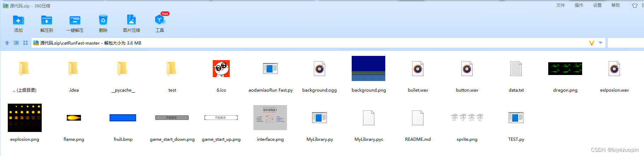Select the aodamiaoRun Fast.py file icon
Screen dimensions: 644x156
click(x=270, y=68)
